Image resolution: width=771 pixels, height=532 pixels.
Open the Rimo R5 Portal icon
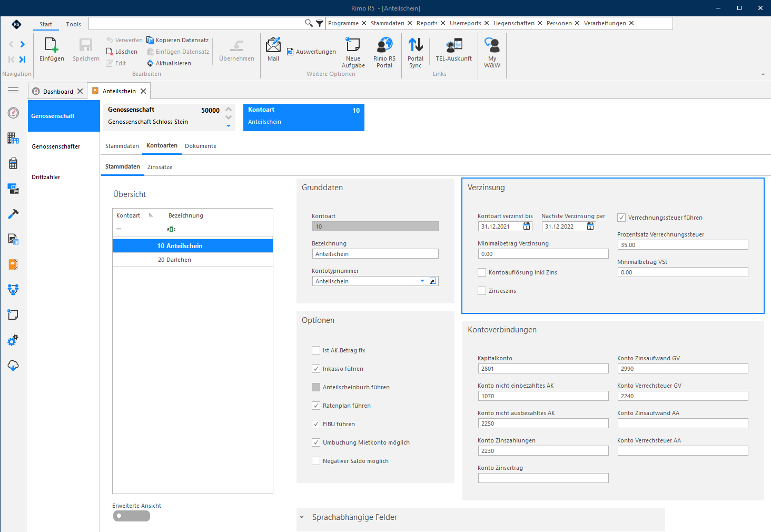(384, 45)
